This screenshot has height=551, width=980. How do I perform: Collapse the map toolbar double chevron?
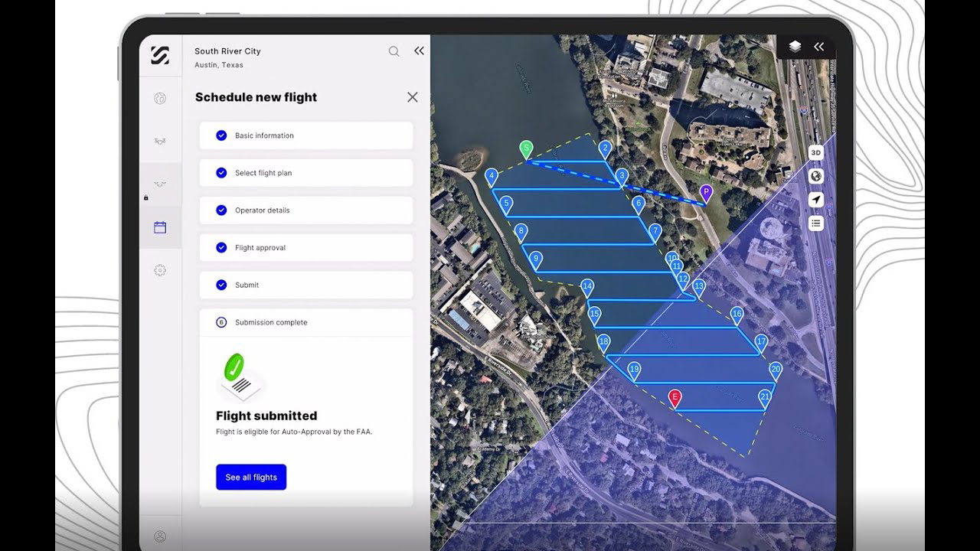coord(819,47)
